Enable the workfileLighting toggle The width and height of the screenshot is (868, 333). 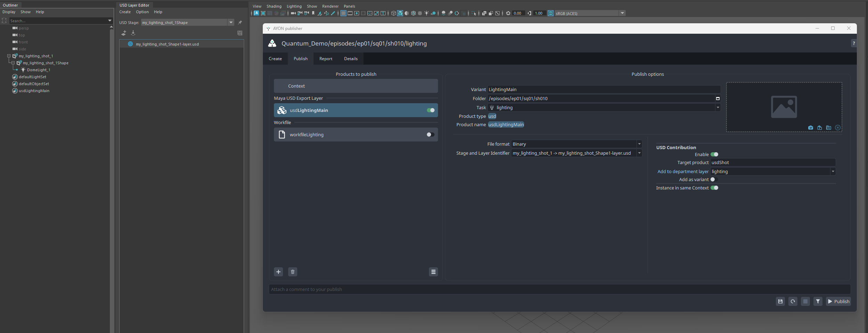430,135
